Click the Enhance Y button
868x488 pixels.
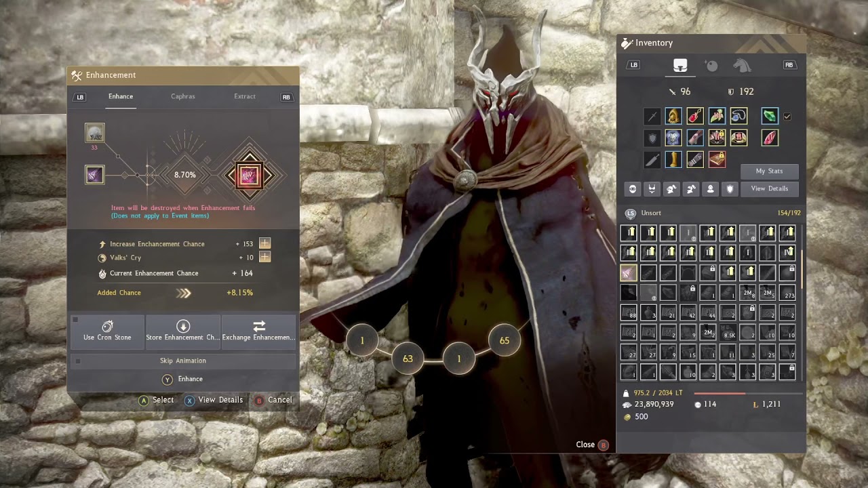point(183,379)
